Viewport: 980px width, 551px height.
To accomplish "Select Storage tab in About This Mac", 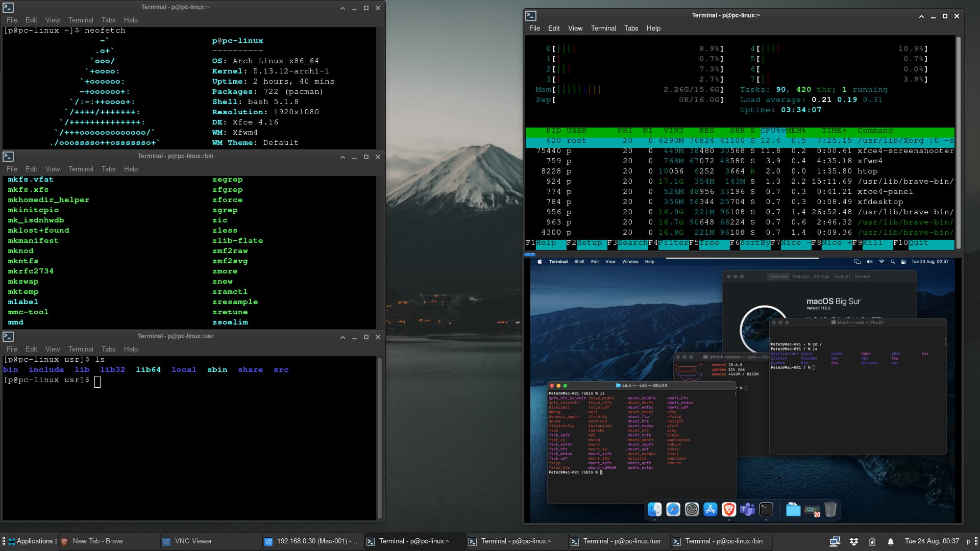I will click(x=822, y=277).
